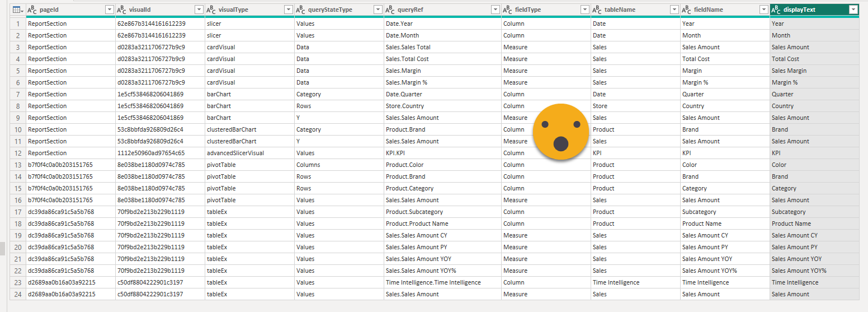868x312 pixels.
Task: Click the ABC type icon beside visualType
Action: pos(211,10)
